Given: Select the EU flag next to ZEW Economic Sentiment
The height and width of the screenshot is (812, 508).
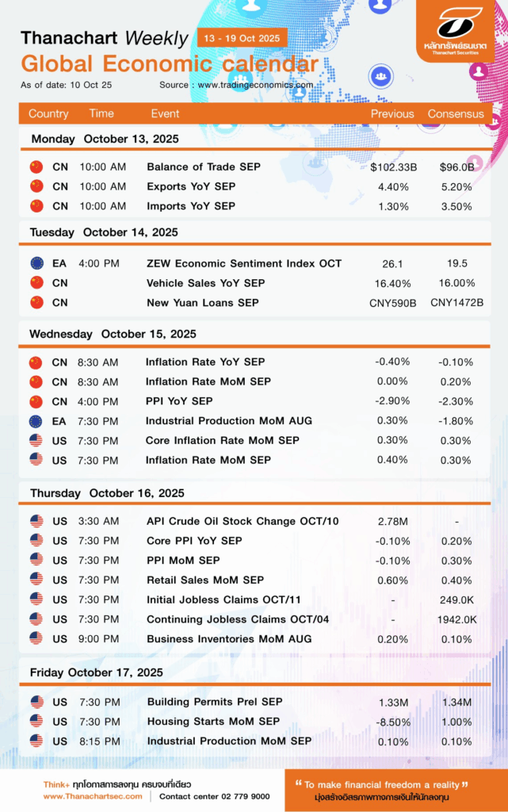Looking at the screenshot, I should [x=36, y=263].
